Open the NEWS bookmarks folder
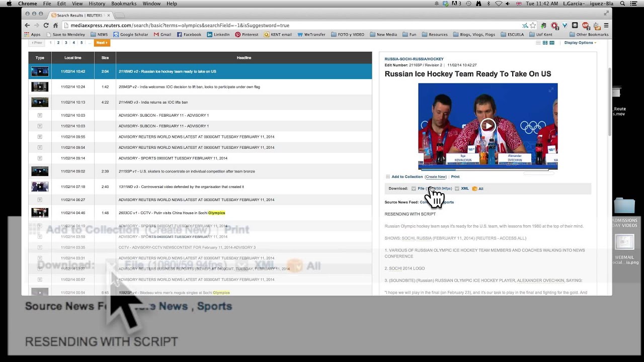Image resolution: width=644 pixels, height=362 pixels. [99, 35]
